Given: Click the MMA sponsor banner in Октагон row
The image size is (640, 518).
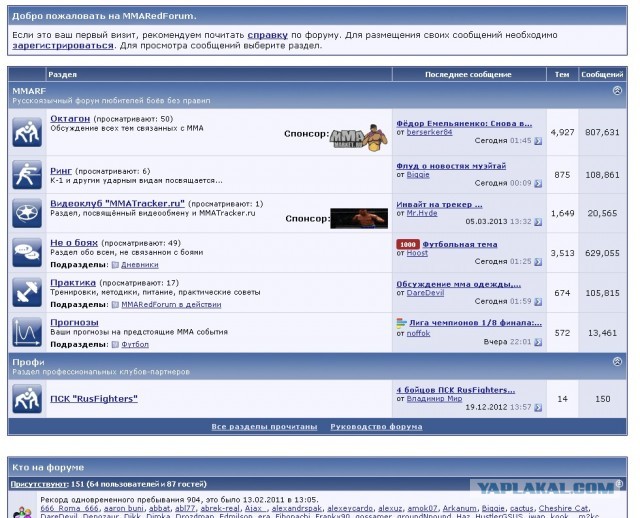Looking at the screenshot, I should click(358, 136).
